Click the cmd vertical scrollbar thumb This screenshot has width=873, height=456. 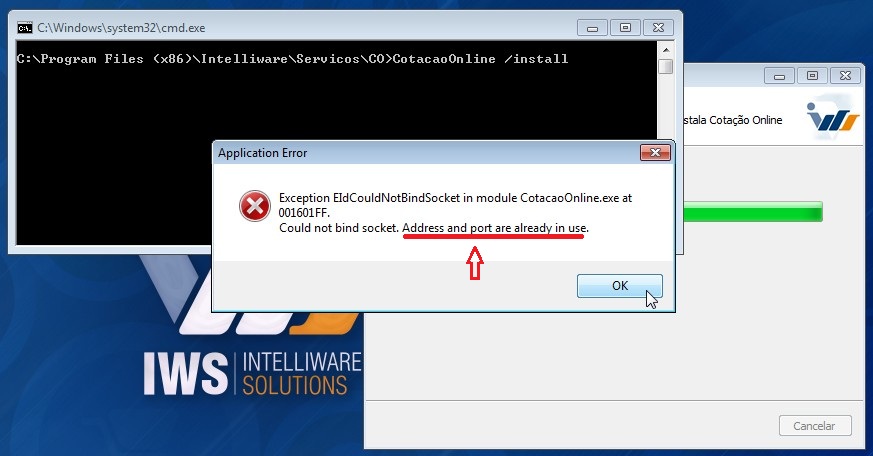tap(665, 67)
